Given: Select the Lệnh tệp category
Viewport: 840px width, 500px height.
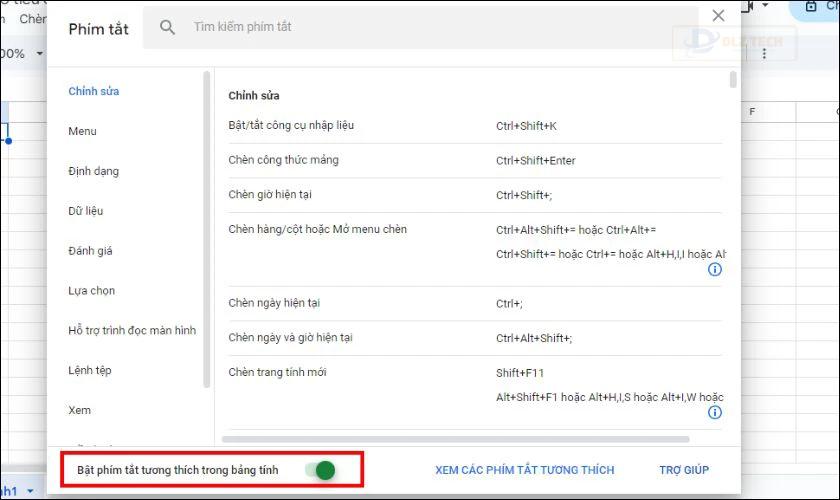Looking at the screenshot, I should pos(89,370).
